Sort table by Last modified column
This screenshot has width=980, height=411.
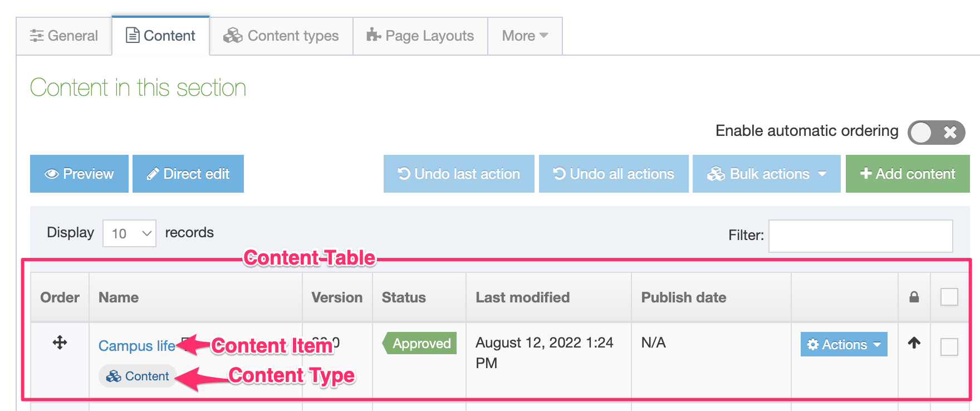522,297
